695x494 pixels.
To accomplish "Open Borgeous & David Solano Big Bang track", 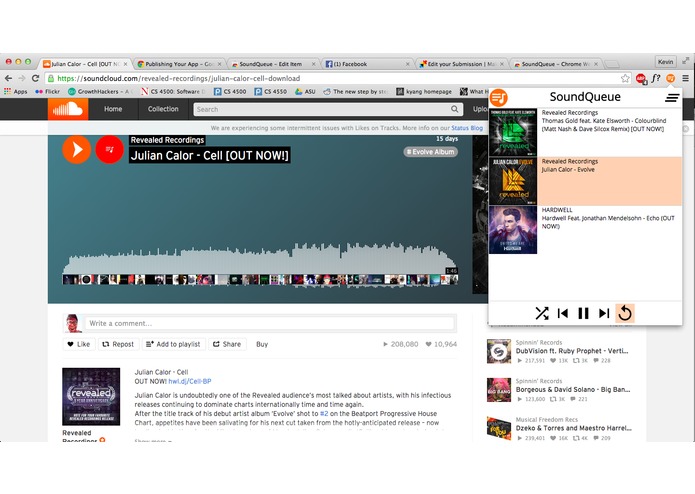I will [573, 389].
